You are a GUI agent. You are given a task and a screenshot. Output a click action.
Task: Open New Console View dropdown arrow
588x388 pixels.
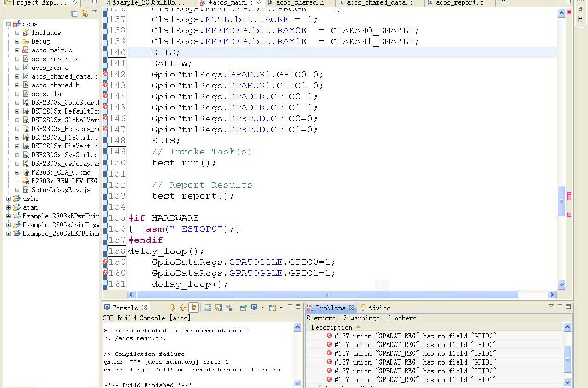coord(281,308)
